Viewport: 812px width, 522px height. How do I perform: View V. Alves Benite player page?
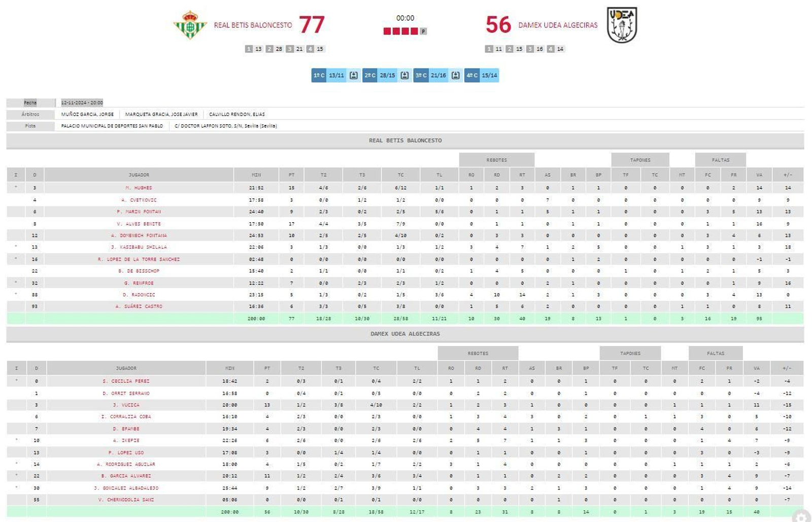139,224
